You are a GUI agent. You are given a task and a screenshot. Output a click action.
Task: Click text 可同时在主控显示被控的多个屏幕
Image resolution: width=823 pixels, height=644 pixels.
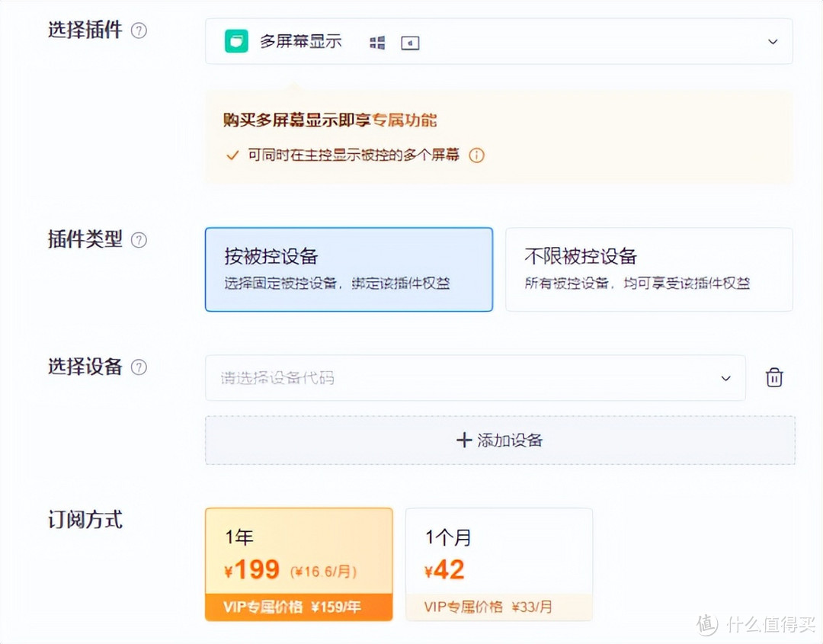354,155
